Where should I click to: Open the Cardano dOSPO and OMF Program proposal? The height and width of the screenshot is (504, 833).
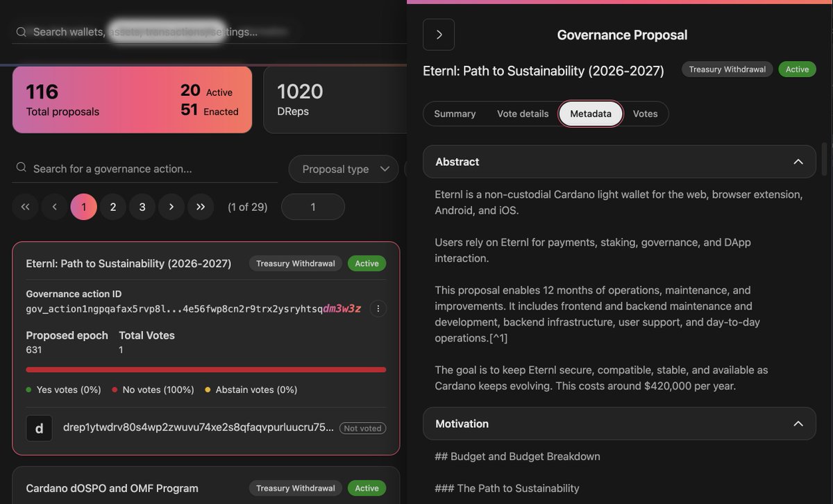(112, 489)
